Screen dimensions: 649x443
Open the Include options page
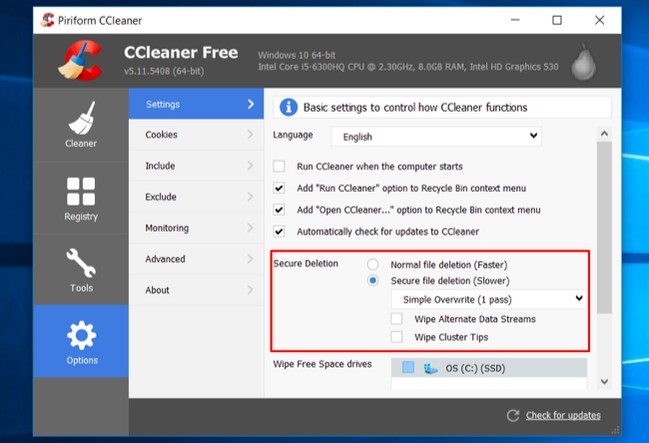click(196, 166)
